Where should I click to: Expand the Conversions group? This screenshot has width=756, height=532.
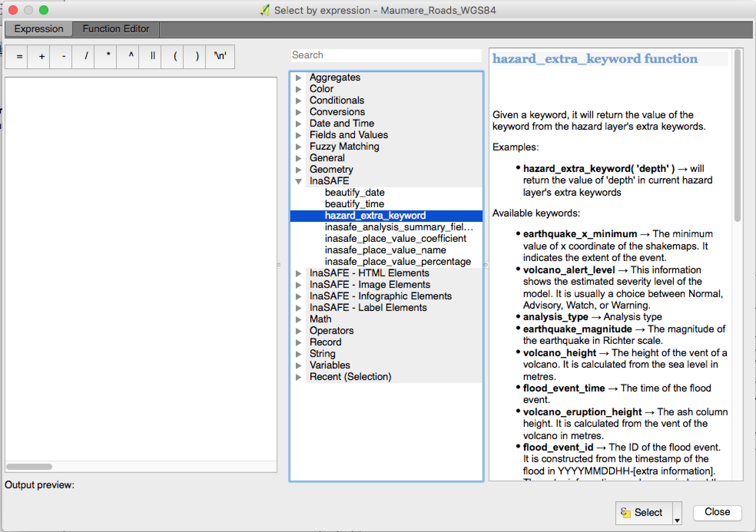click(298, 112)
